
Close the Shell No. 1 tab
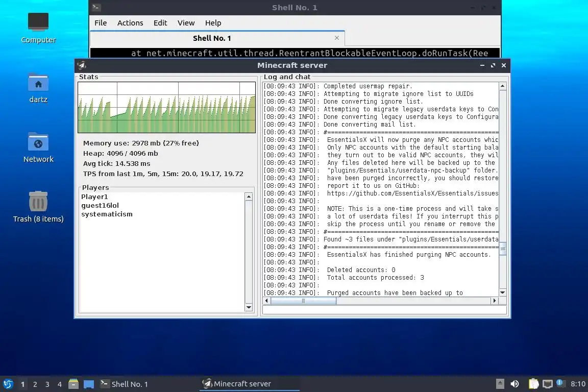tap(337, 38)
